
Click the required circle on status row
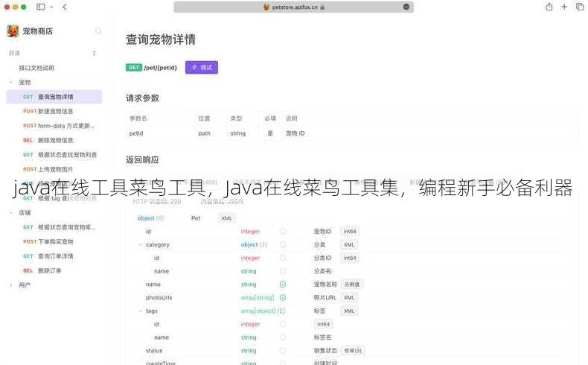coord(283,351)
